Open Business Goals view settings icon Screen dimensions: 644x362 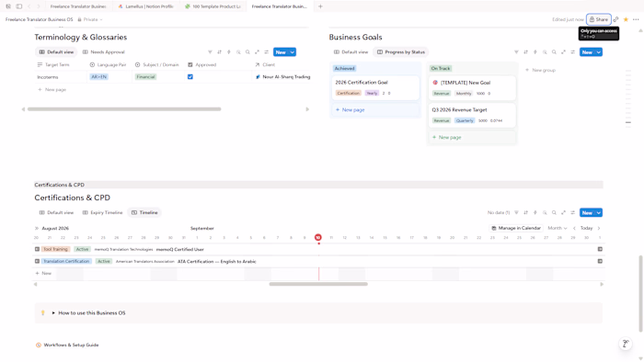pyautogui.click(x=573, y=52)
